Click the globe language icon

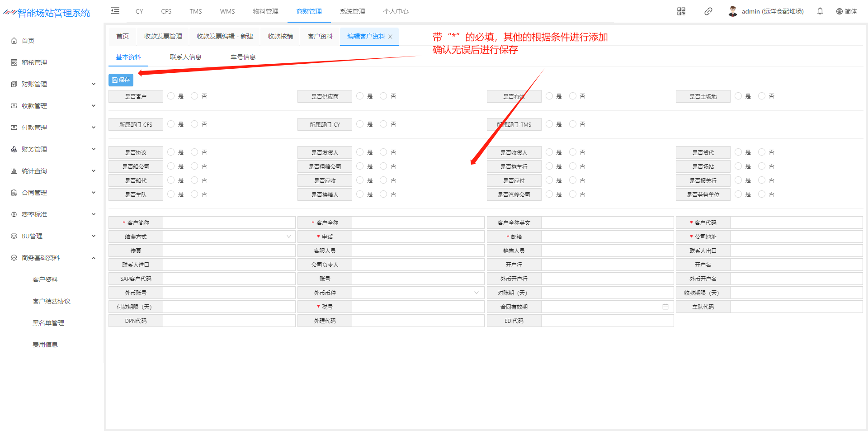click(x=839, y=11)
